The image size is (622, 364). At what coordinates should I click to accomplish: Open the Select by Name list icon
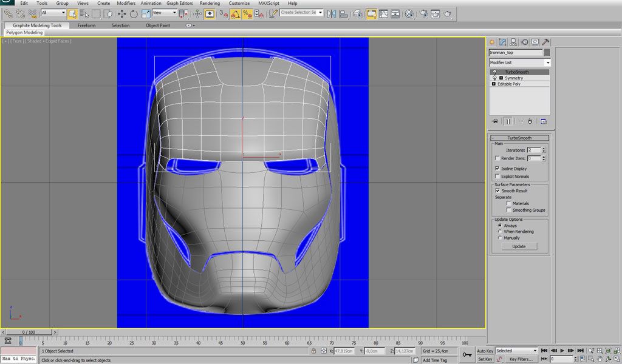pos(84,14)
